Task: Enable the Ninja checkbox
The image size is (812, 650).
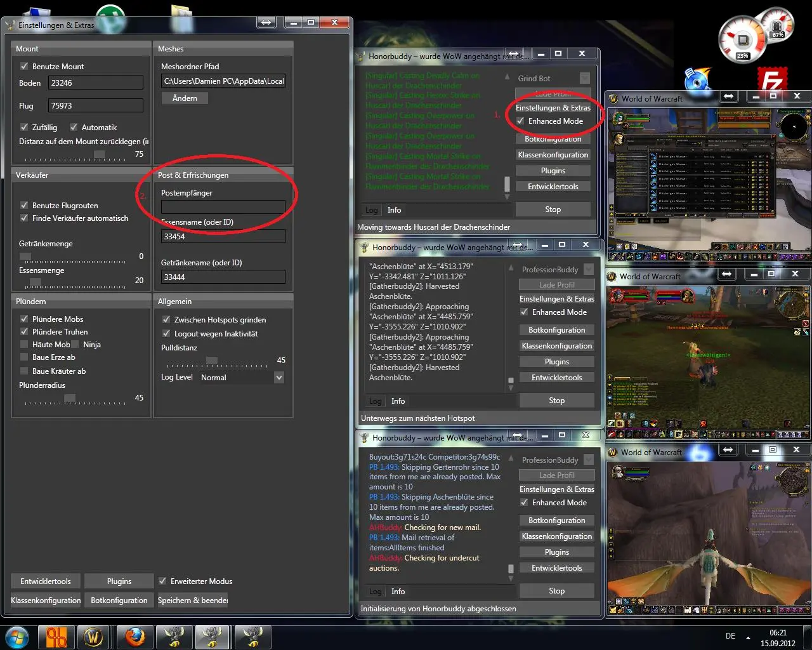Action: coord(75,344)
